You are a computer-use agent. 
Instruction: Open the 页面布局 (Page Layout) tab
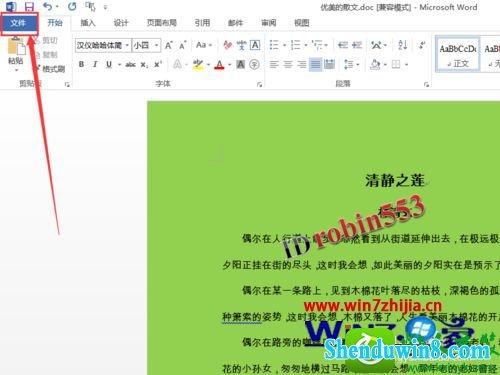pyautogui.click(x=162, y=23)
